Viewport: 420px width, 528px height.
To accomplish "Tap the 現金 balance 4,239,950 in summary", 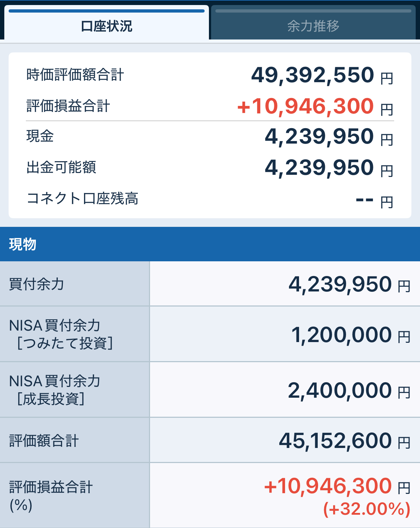I will coord(319,136).
